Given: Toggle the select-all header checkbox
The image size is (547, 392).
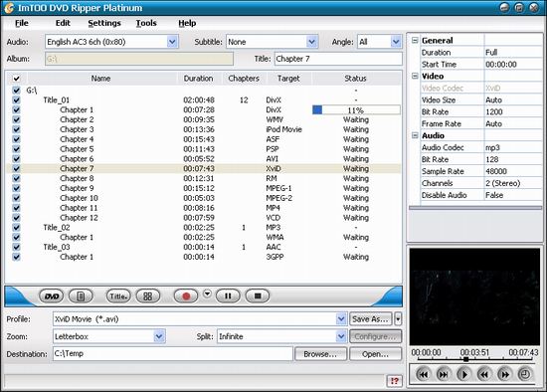Looking at the screenshot, I should click(x=16, y=79).
